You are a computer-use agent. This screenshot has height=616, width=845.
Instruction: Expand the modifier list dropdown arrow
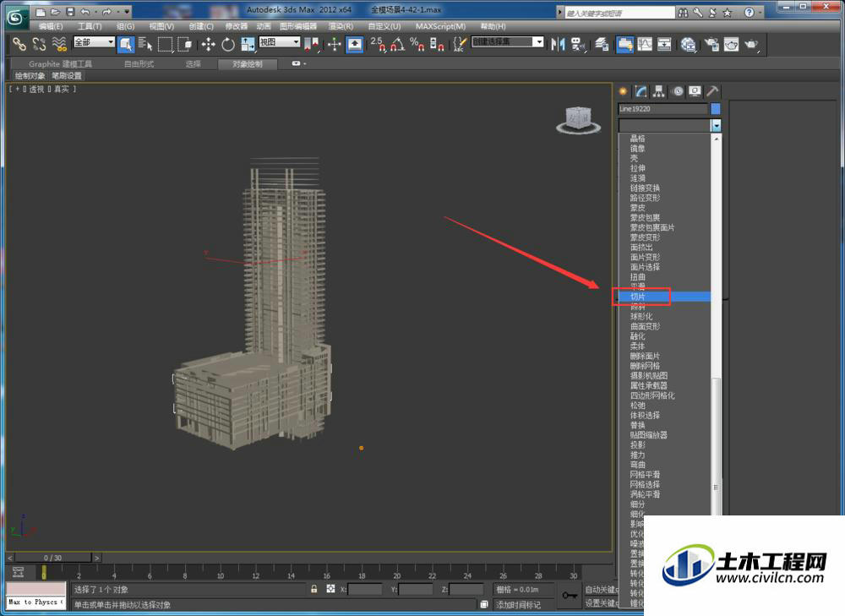(x=716, y=126)
